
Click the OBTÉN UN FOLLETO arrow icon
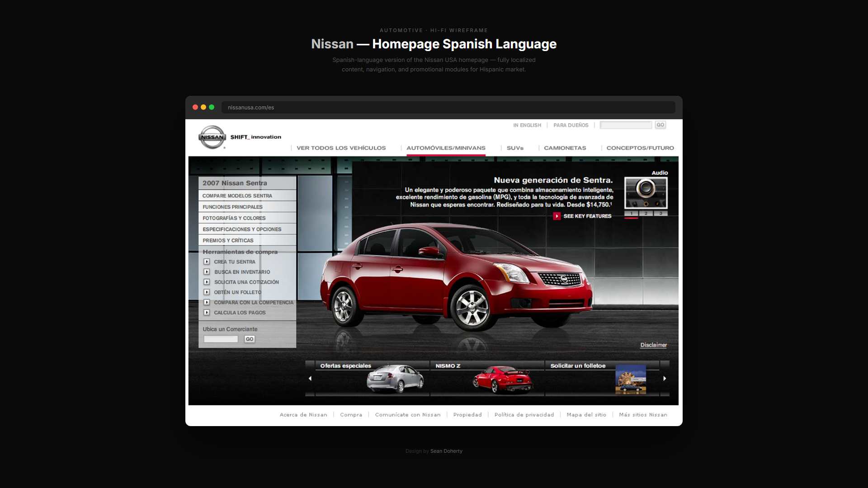click(x=208, y=292)
